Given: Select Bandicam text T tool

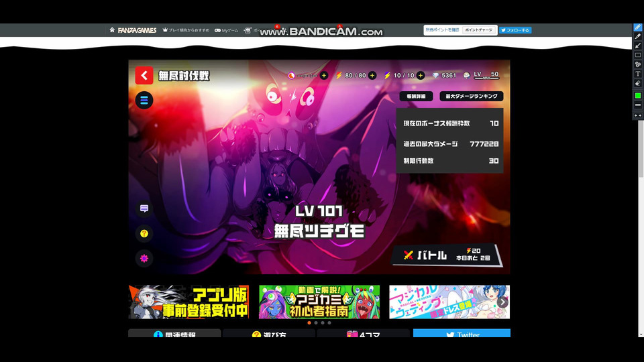Looking at the screenshot, I should (x=638, y=74).
